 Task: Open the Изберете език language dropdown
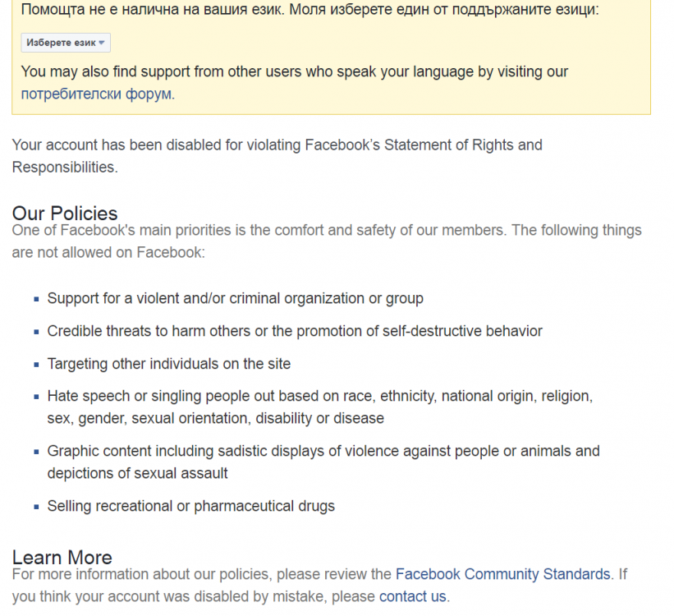tap(66, 43)
